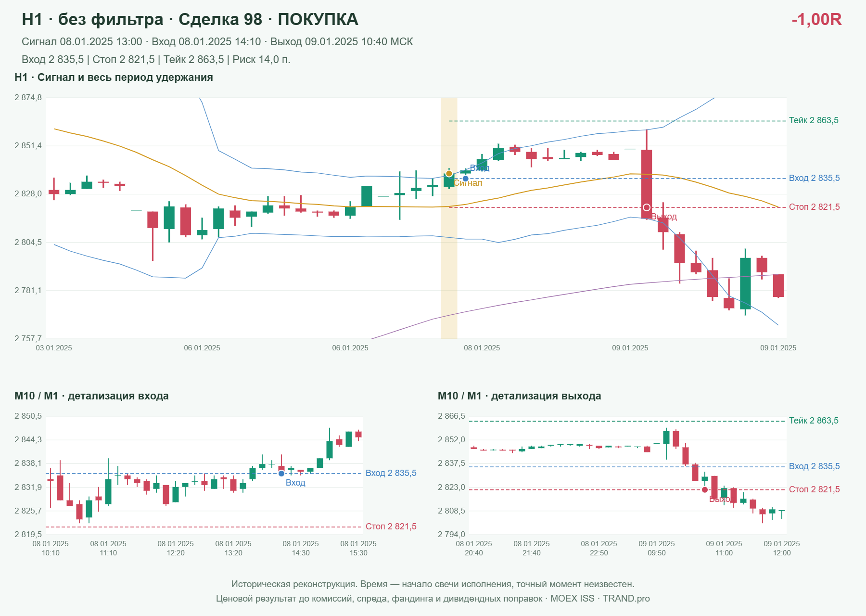Click heading "M10 / M1 · детализация входа"

tap(91, 396)
